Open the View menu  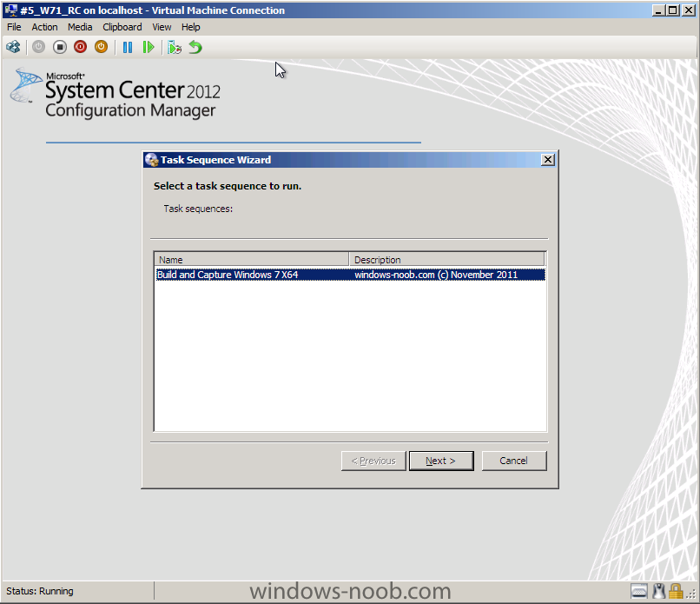pyautogui.click(x=162, y=27)
